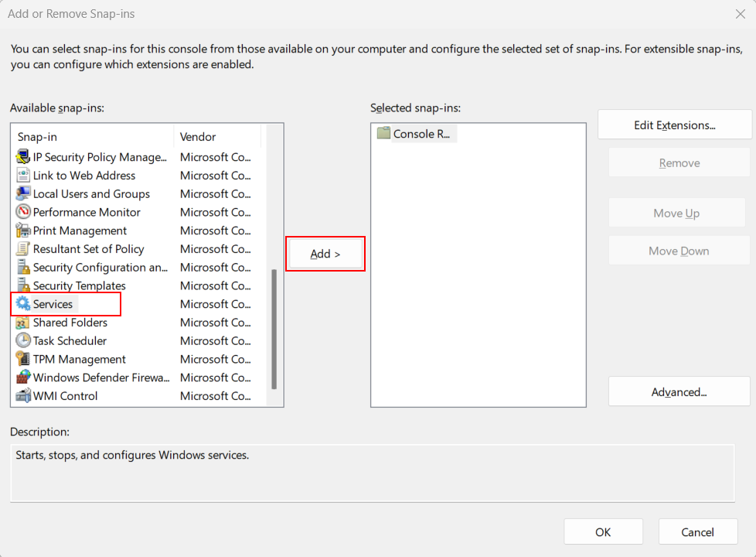Sort by the Vendor column header

click(217, 137)
